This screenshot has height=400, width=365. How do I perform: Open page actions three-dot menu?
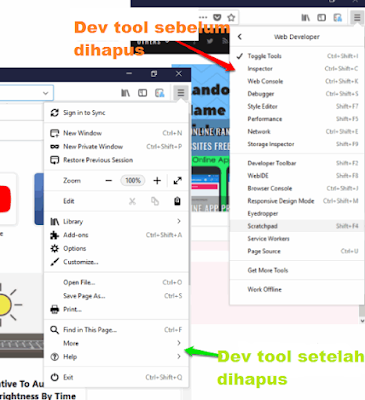(203, 17)
